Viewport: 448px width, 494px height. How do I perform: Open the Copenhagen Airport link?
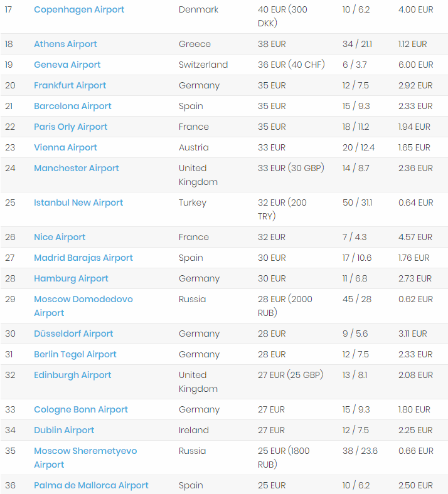click(x=79, y=9)
